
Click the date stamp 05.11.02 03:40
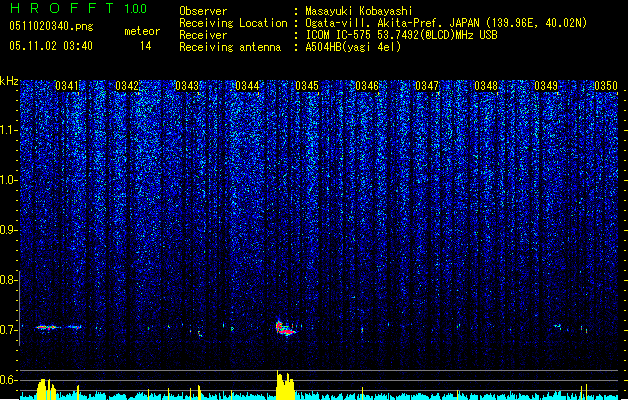coord(51,46)
